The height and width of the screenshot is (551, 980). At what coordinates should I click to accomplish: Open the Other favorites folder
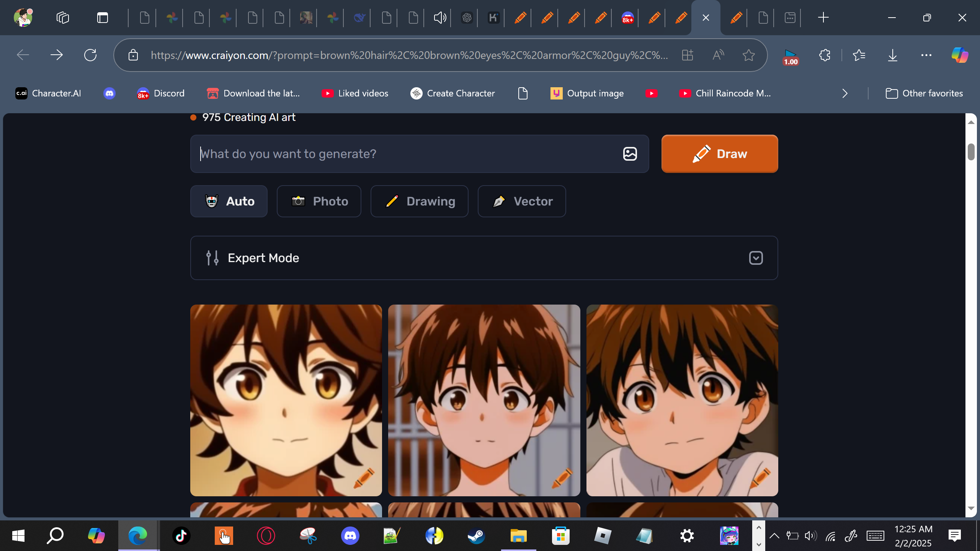924,93
